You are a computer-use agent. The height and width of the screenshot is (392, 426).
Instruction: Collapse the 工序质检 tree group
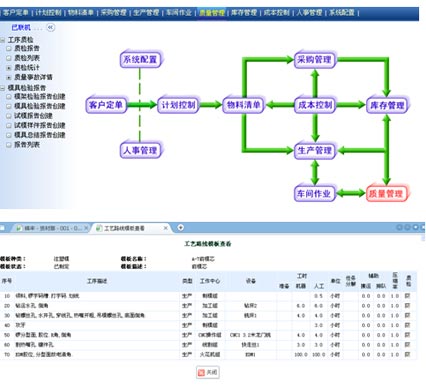point(3,40)
